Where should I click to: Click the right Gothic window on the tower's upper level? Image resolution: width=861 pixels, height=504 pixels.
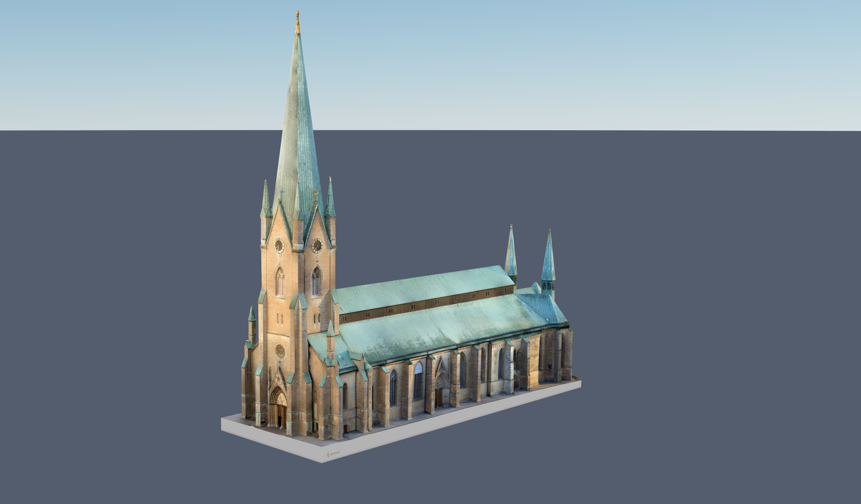pos(316,281)
